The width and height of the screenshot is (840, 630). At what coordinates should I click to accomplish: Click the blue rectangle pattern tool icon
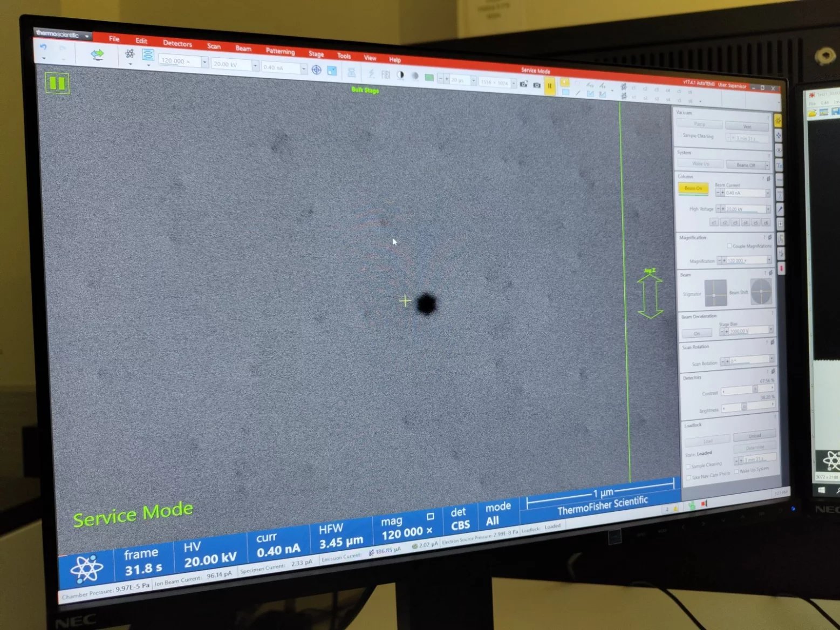coord(565,92)
